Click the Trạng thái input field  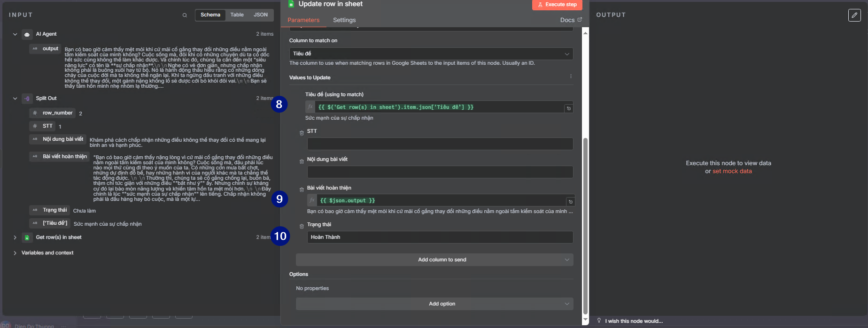440,237
